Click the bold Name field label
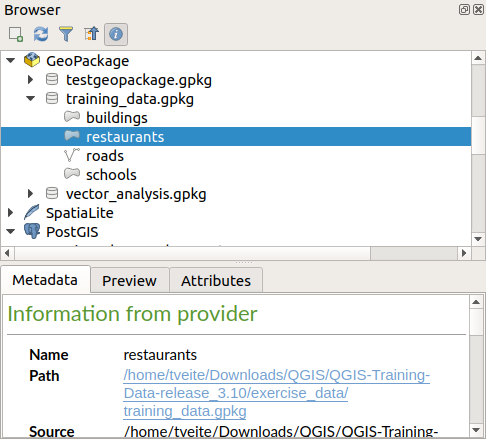 (49, 355)
